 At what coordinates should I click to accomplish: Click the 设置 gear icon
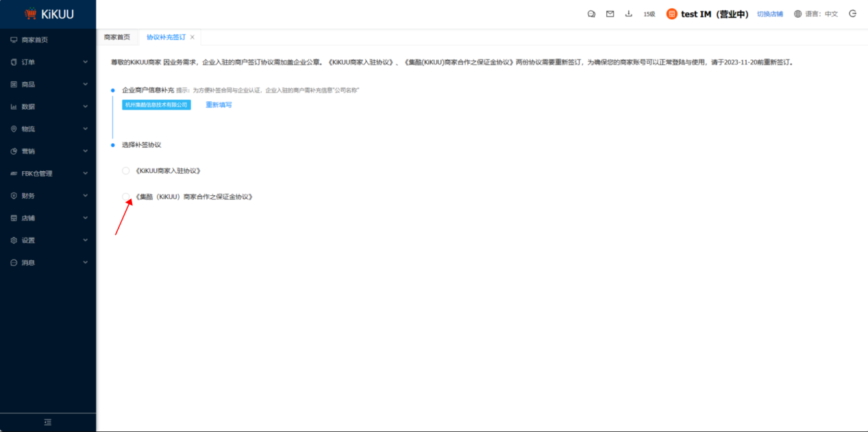pyautogui.click(x=14, y=240)
